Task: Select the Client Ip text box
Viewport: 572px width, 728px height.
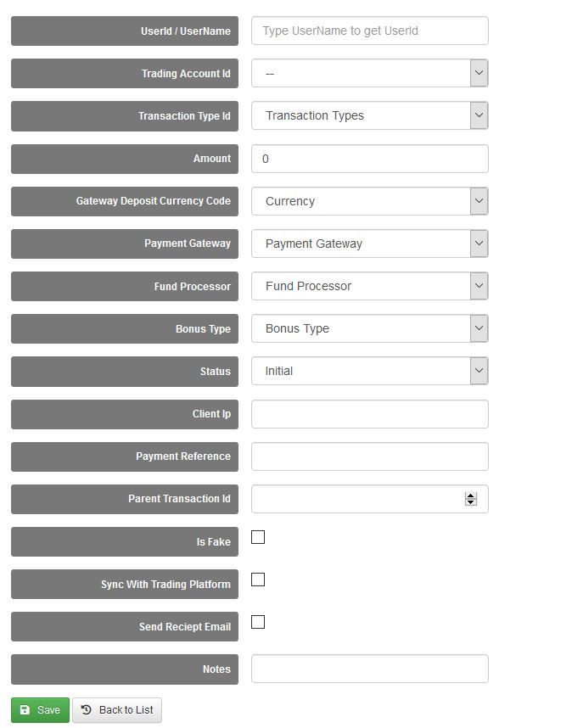Action: click(369, 414)
